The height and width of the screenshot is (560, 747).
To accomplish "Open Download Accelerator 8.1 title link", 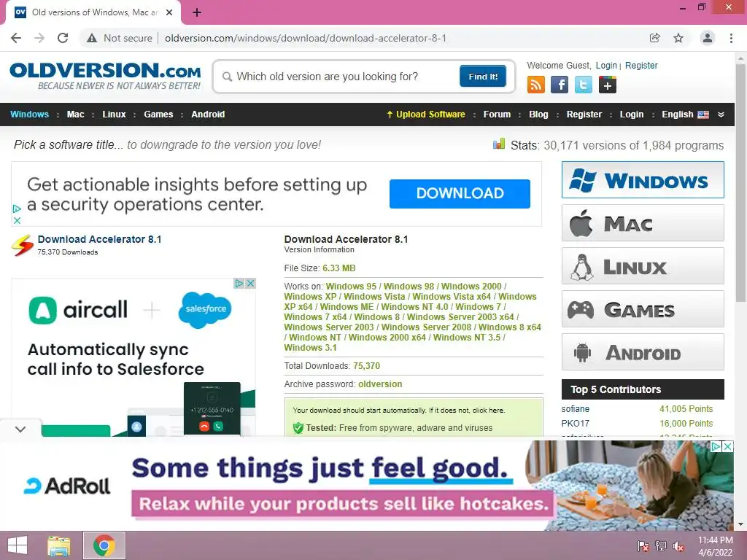I will point(99,239).
